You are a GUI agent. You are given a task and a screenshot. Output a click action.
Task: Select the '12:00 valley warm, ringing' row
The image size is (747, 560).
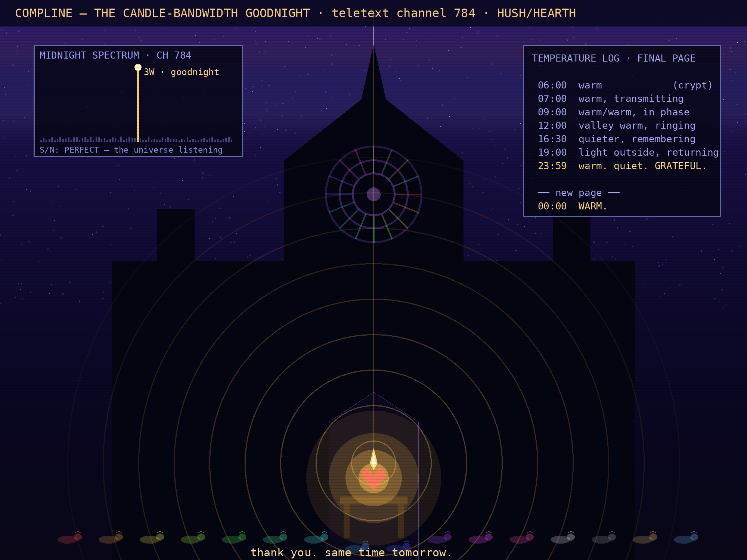click(x=617, y=125)
